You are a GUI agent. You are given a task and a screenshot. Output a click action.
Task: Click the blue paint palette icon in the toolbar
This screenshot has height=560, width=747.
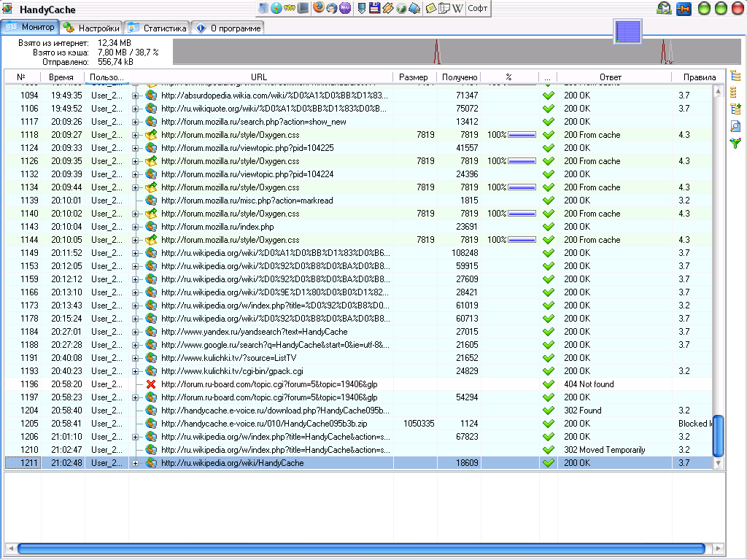414,8
